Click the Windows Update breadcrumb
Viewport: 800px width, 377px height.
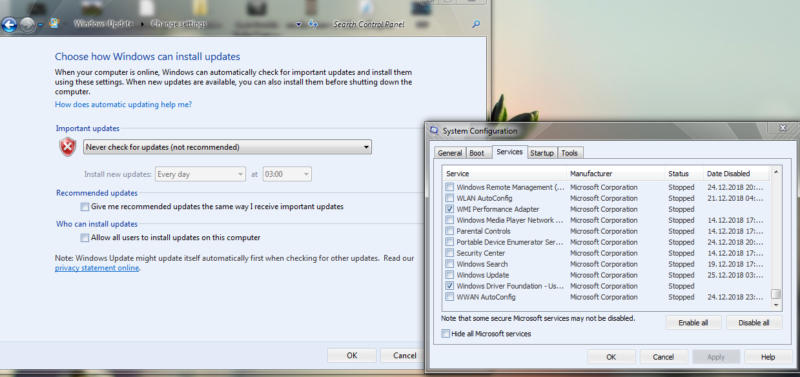104,23
